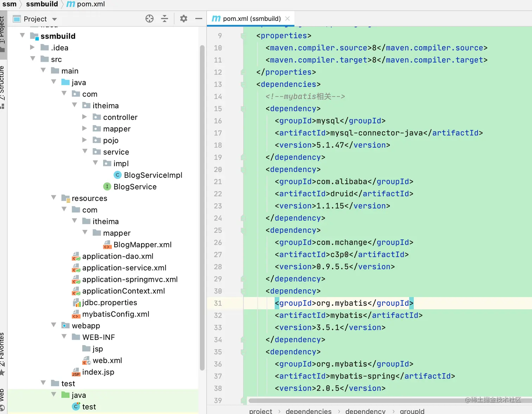This screenshot has width=532, height=414.
Task: Click the test class icon
Action: tap(76, 407)
